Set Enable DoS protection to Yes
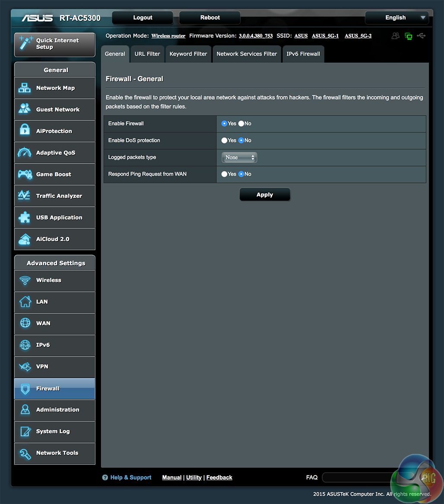Viewport: 444px width, 504px height. 224,140
